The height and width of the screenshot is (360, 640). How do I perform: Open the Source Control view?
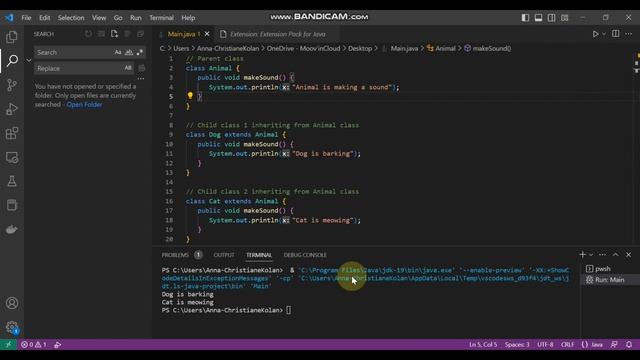(12, 85)
